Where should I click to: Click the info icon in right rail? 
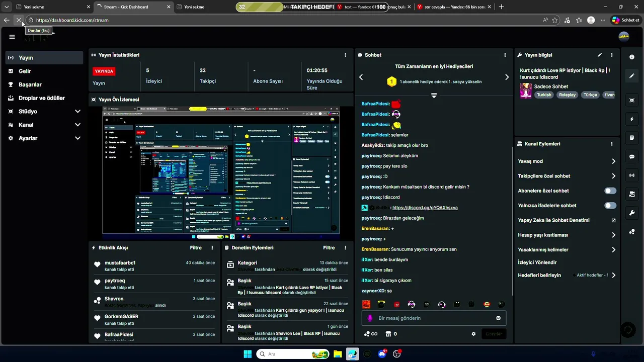point(632,57)
